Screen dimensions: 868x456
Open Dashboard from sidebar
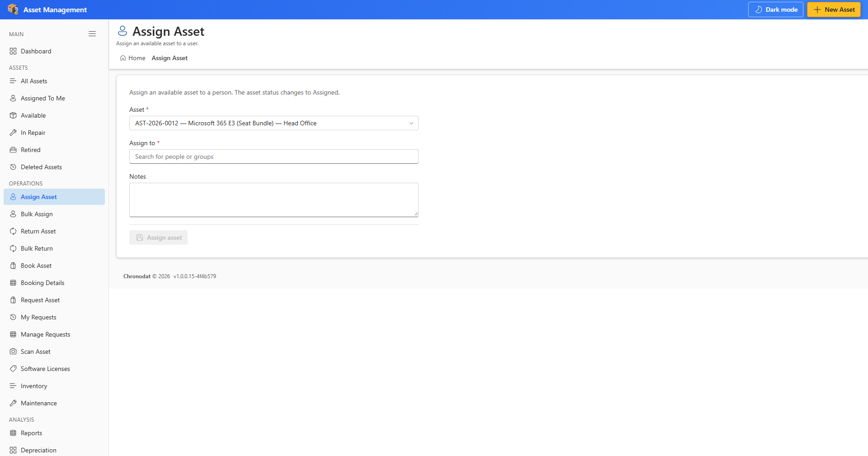[54, 51]
